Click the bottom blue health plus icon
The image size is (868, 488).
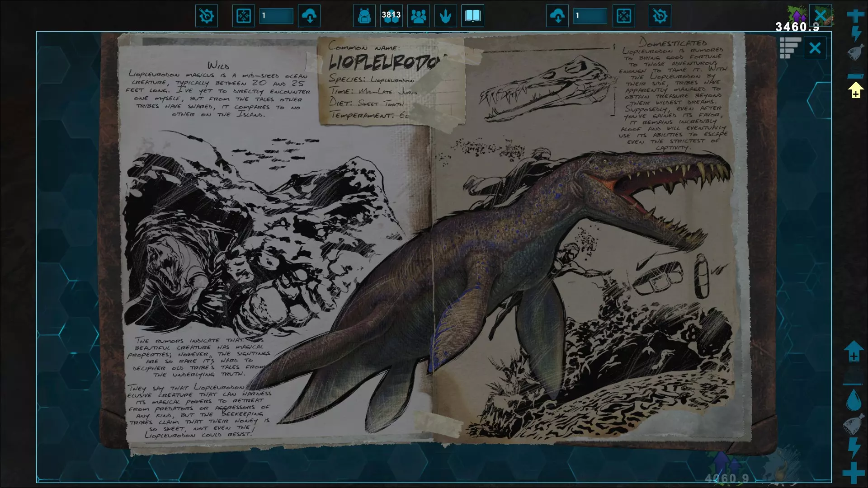point(854,473)
